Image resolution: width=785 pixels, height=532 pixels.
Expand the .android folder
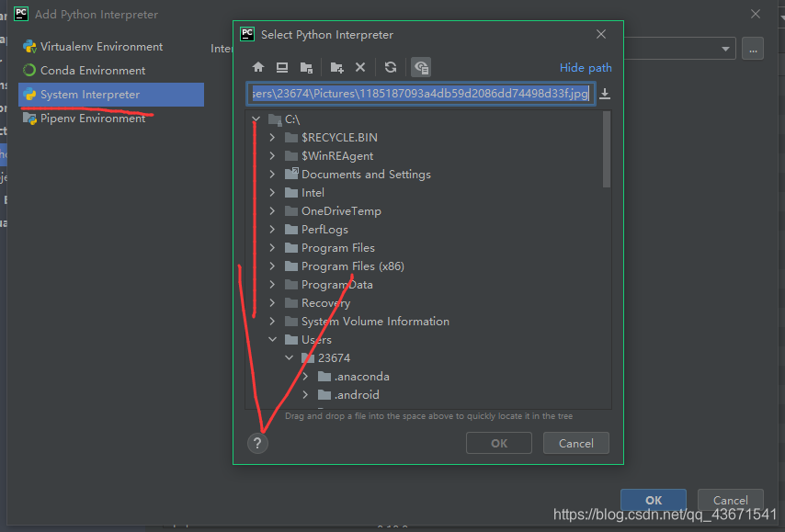click(x=305, y=395)
